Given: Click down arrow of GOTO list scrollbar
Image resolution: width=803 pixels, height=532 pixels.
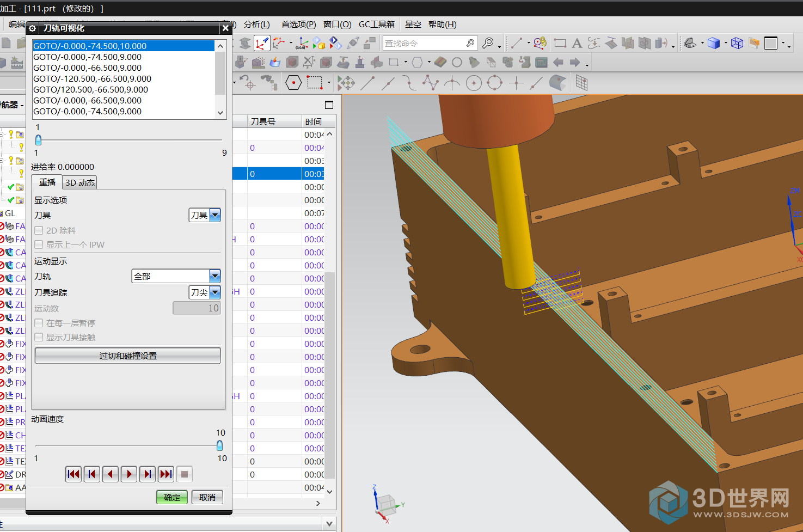Looking at the screenshot, I should coord(220,113).
